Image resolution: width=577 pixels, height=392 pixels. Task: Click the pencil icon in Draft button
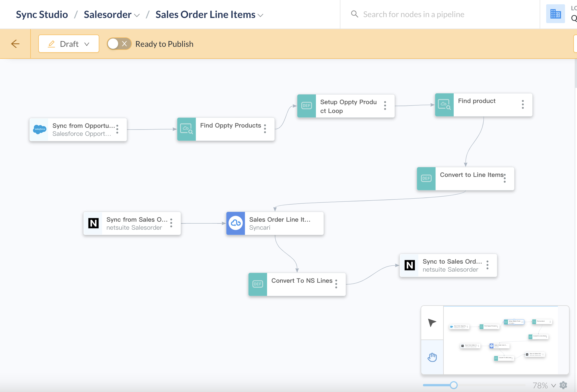[x=51, y=44]
